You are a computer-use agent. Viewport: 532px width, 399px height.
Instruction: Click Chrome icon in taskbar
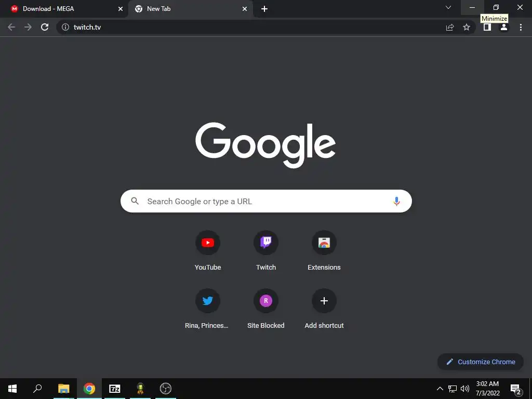point(89,389)
